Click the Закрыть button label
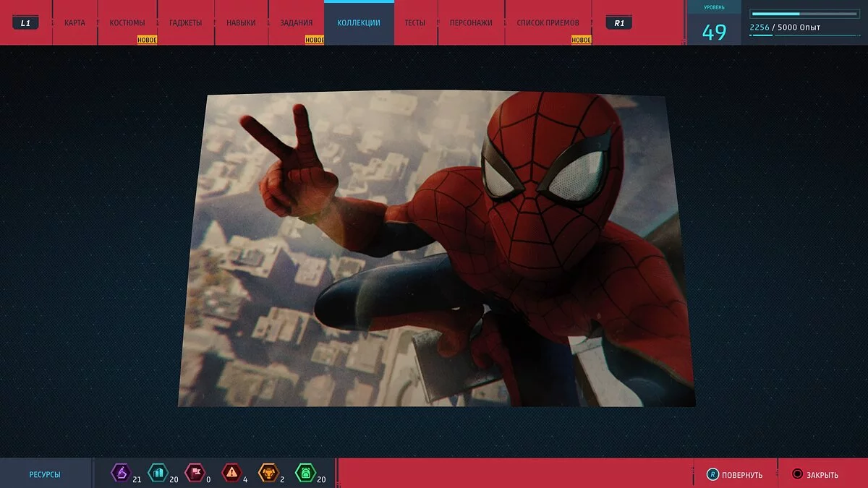This screenshot has height=488, width=868. coord(822,475)
